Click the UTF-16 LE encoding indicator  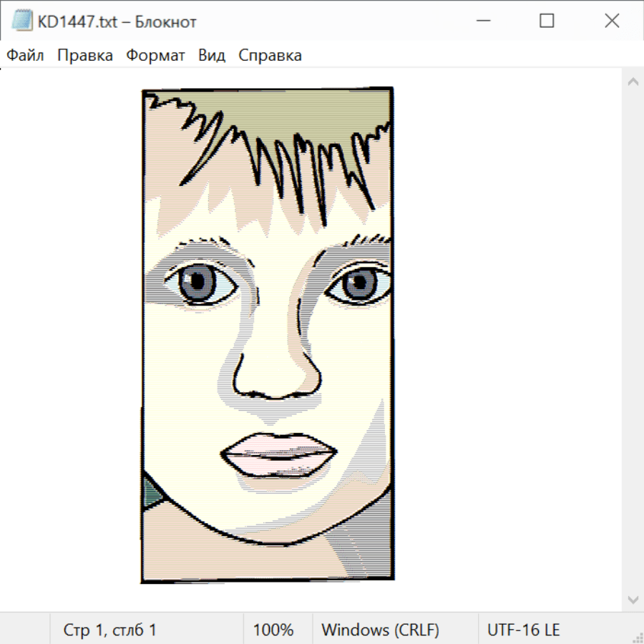[523, 630]
